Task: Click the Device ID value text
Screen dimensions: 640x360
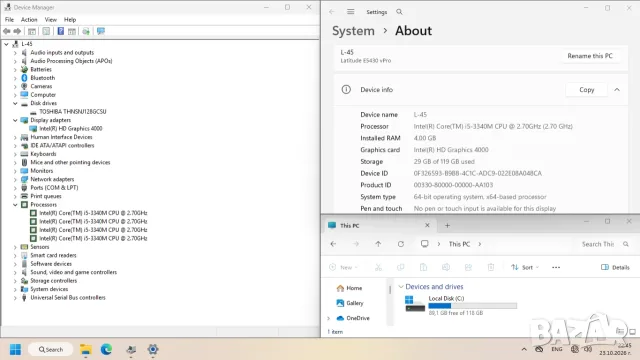Action: (478, 173)
